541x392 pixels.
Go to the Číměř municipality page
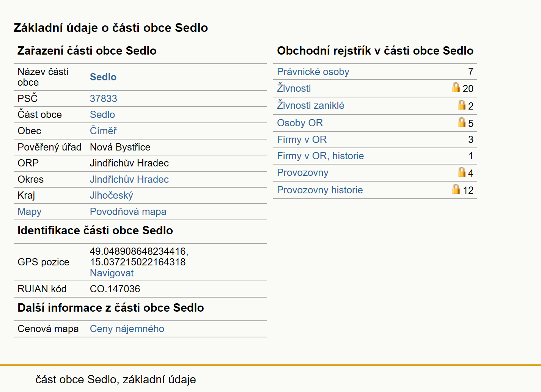pos(103,131)
